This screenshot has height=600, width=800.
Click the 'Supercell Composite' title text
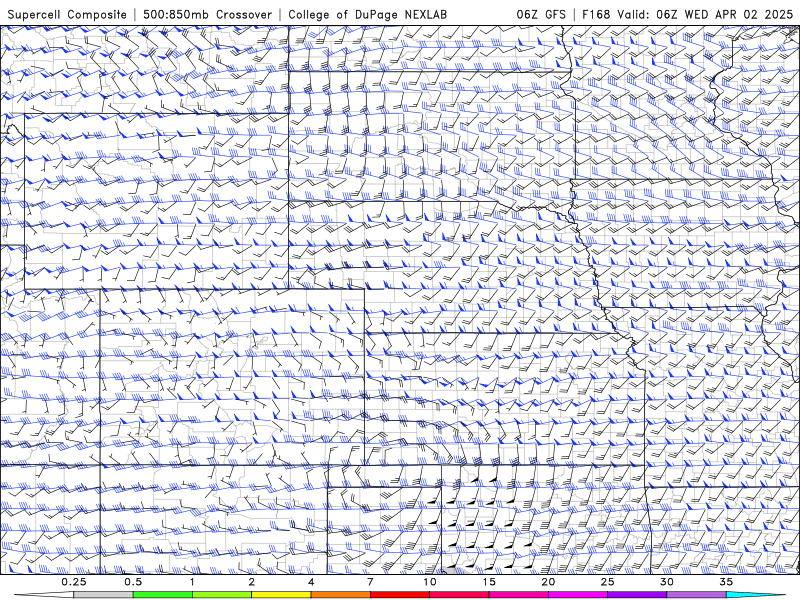(67, 14)
